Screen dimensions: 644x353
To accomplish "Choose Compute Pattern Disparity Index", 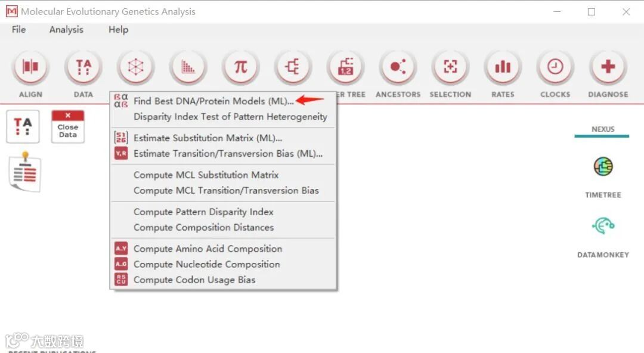I will pos(224,212).
